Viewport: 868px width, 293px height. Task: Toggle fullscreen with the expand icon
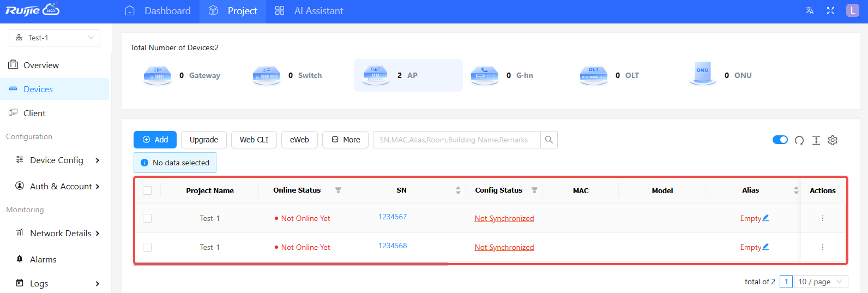point(830,11)
